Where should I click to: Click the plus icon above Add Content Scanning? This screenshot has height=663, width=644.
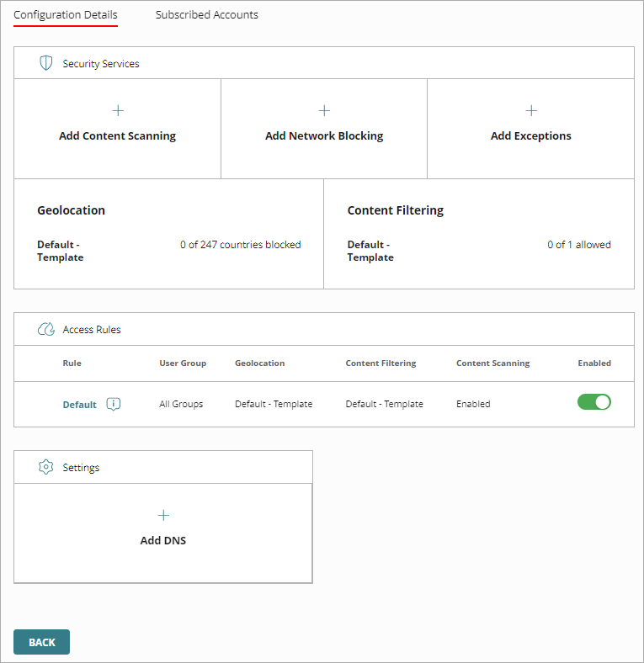point(118,110)
